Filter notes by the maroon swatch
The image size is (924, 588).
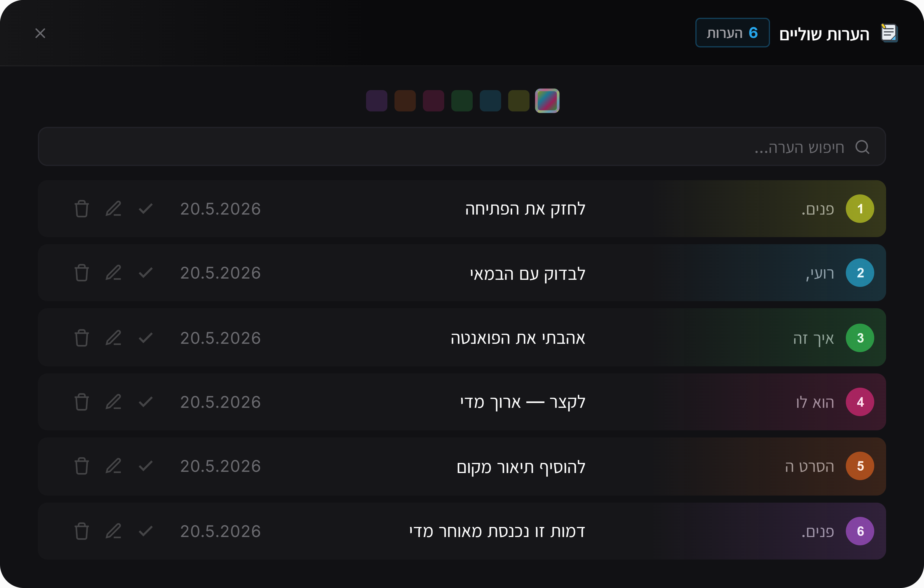click(x=434, y=101)
